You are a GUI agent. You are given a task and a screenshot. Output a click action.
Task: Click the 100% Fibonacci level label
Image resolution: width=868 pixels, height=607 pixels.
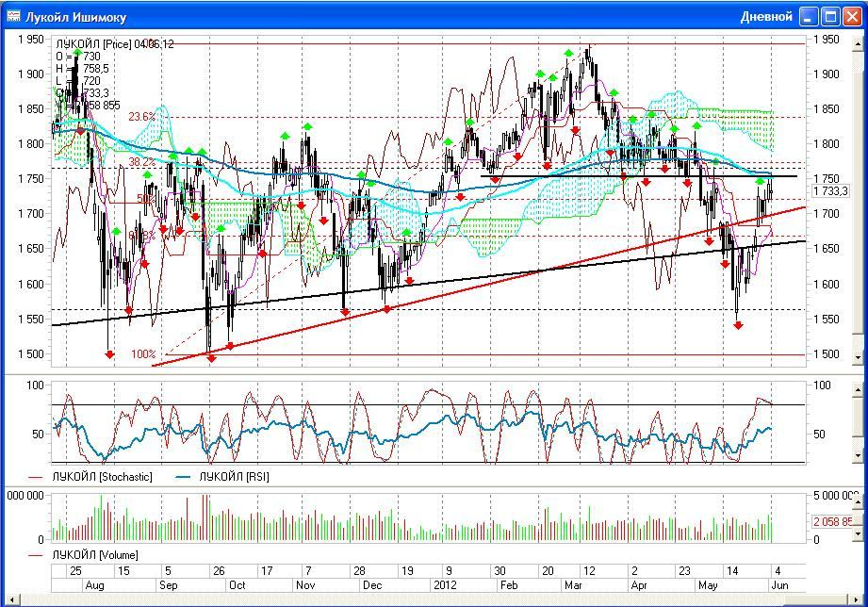click(x=143, y=353)
